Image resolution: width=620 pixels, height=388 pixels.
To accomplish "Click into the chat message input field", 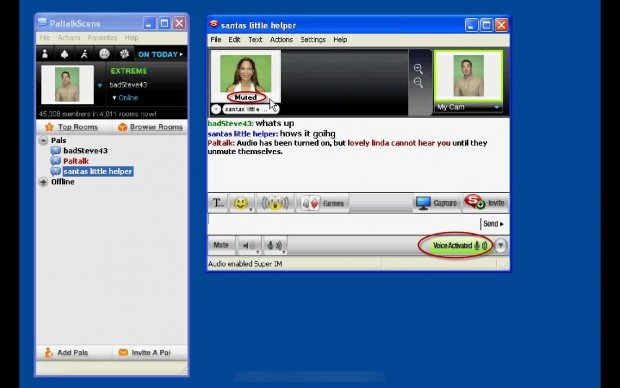I will pos(343,224).
